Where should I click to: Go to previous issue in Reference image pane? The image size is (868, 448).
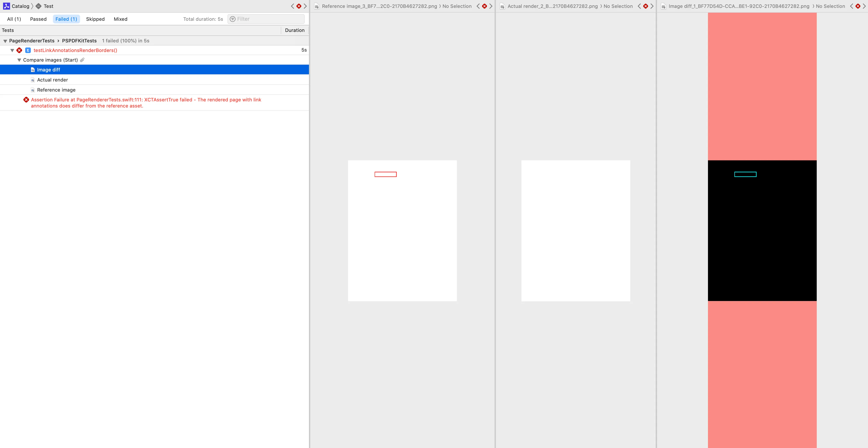pos(478,6)
